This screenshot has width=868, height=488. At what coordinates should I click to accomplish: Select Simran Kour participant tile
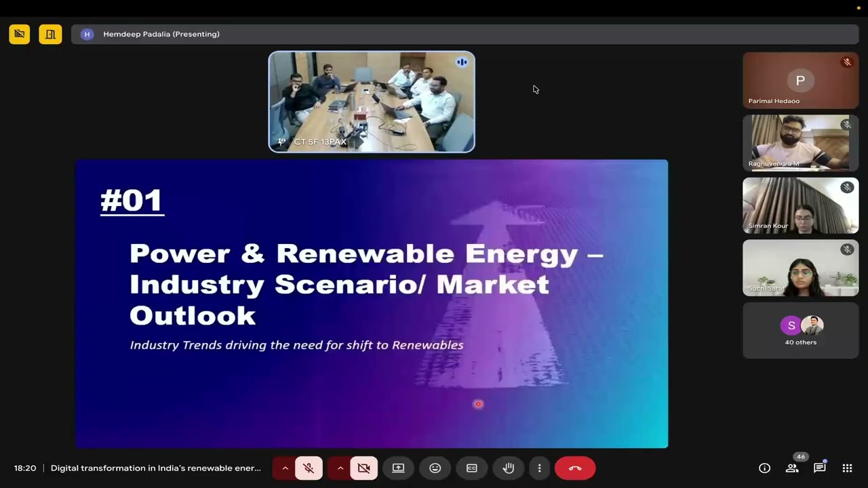coord(800,205)
